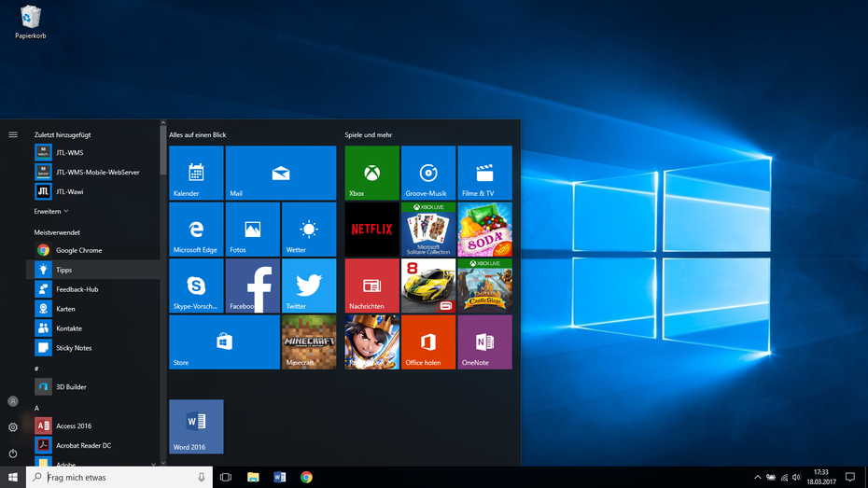Click the app list scrollbar
Image resolution: width=868 pixels, height=488 pixels.
point(162,149)
